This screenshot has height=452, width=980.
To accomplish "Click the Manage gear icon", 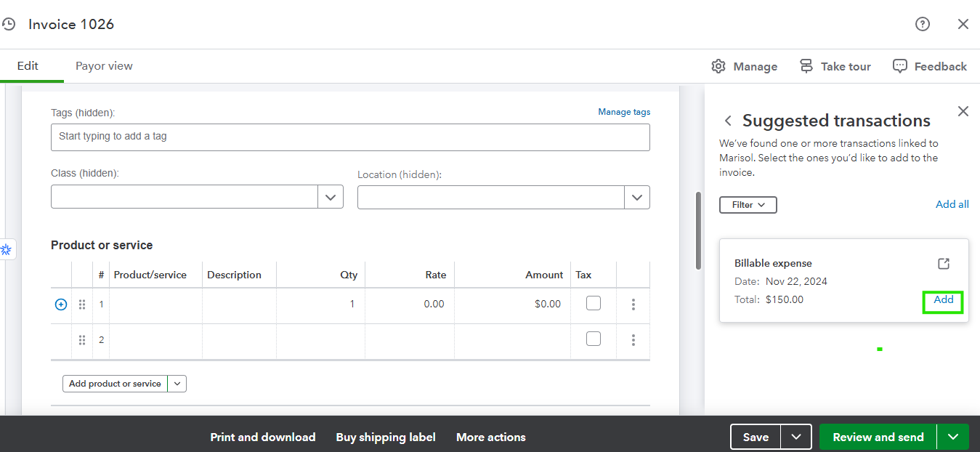I will pos(718,66).
